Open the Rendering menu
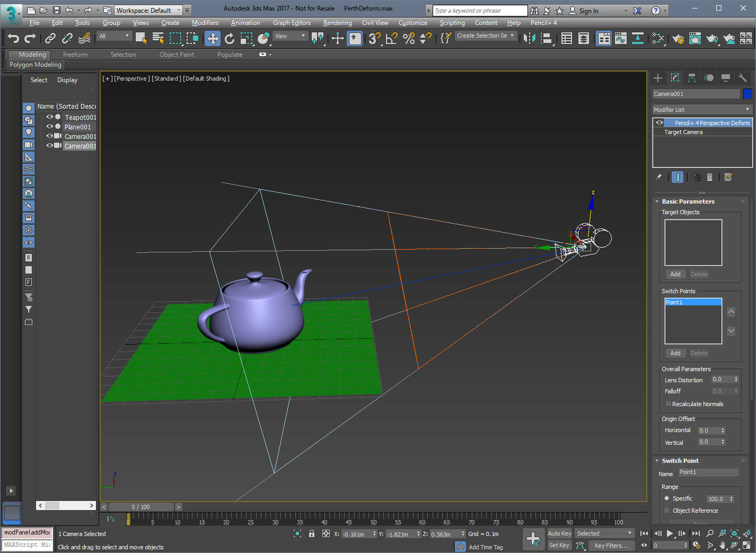The width and height of the screenshot is (756, 553). coord(337,23)
